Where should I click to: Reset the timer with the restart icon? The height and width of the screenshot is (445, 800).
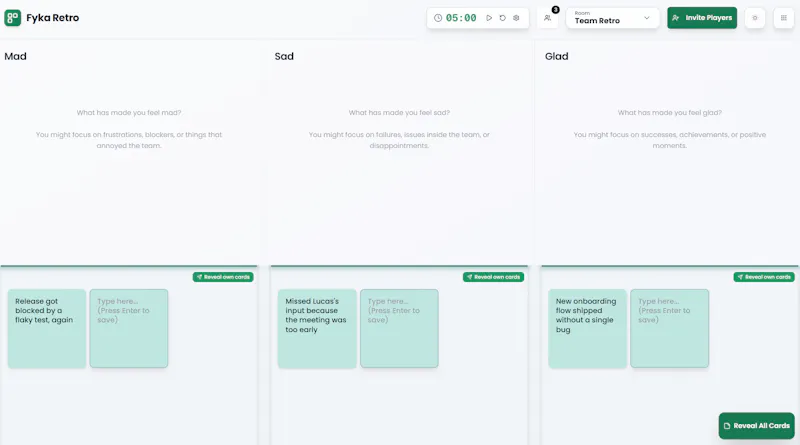pyautogui.click(x=503, y=18)
